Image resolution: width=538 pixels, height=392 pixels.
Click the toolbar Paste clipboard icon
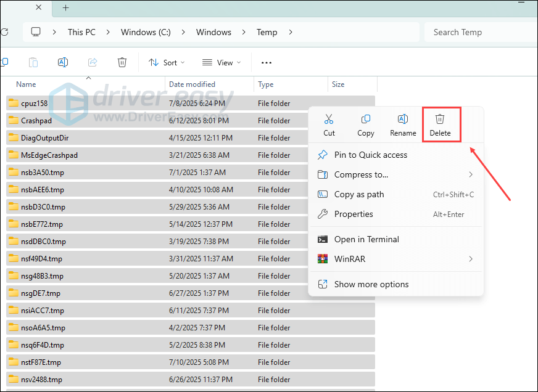33,62
